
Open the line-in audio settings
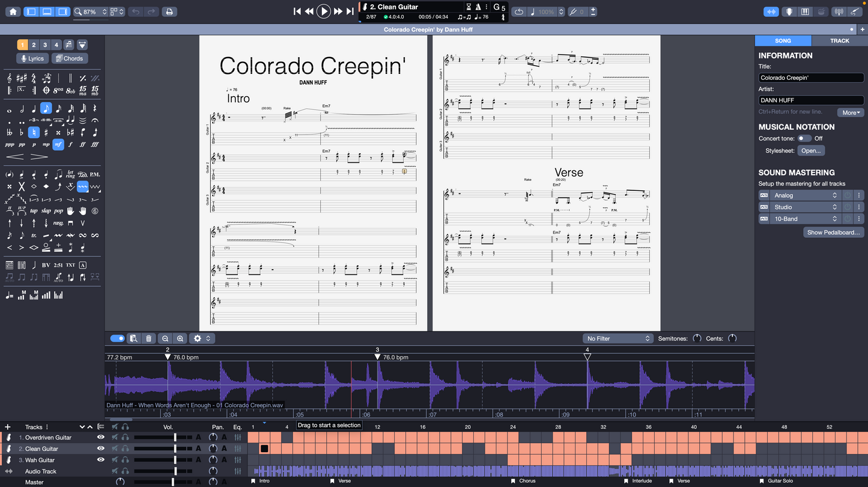click(x=855, y=11)
